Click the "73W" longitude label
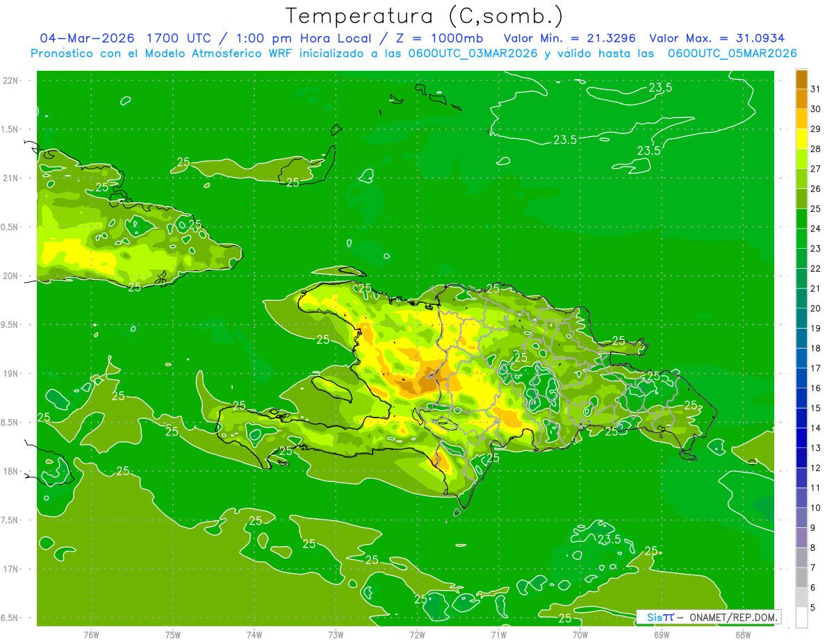Screen dimensions: 834x644 pyautogui.click(x=336, y=634)
